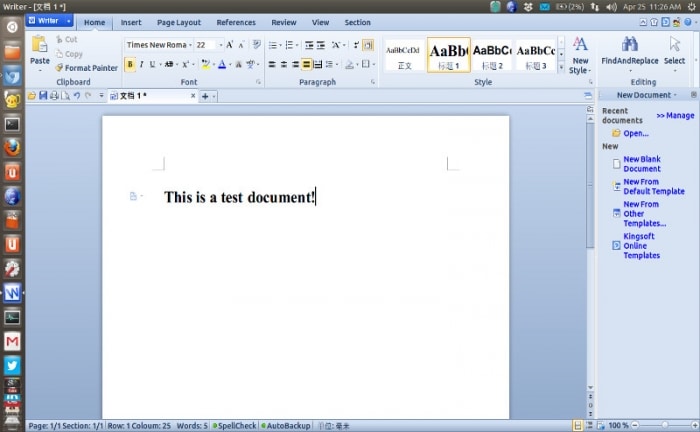Open the References ribbon tab

pyautogui.click(x=236, y=22)
